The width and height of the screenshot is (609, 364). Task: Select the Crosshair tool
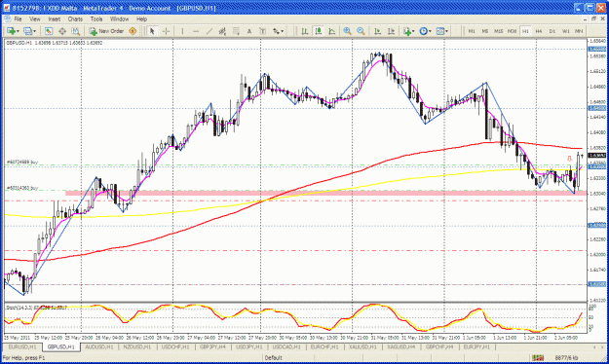pos(166,31)
